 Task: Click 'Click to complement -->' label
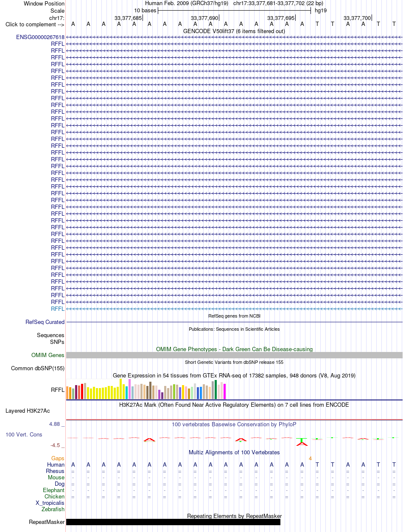(35, 25)
